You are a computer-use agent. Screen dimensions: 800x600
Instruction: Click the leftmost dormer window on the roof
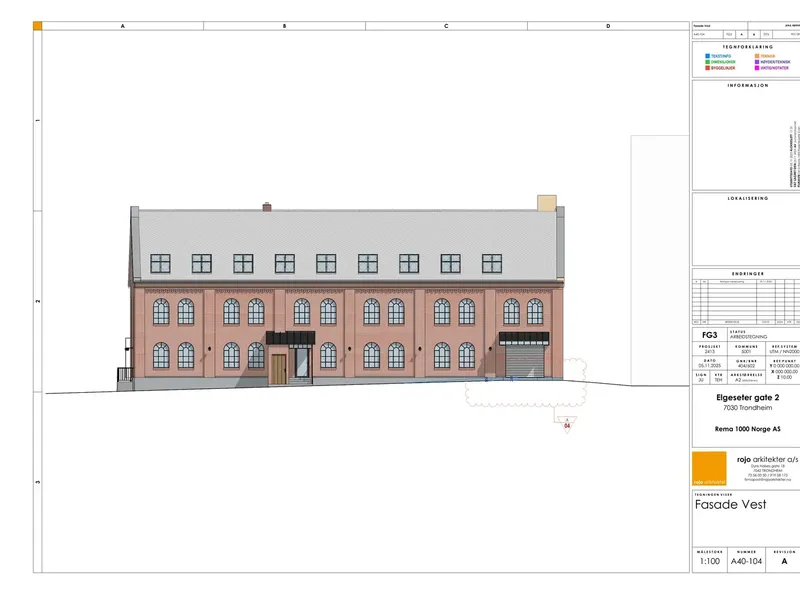(160, 264)
